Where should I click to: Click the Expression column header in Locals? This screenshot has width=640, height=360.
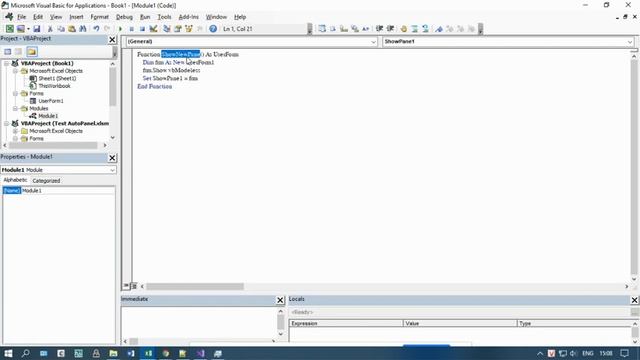coord(346,323)
